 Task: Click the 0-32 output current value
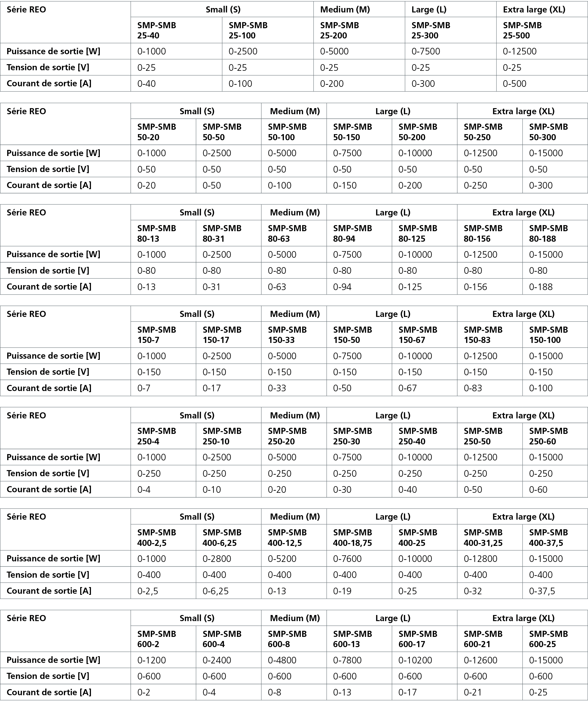(473, 591)
